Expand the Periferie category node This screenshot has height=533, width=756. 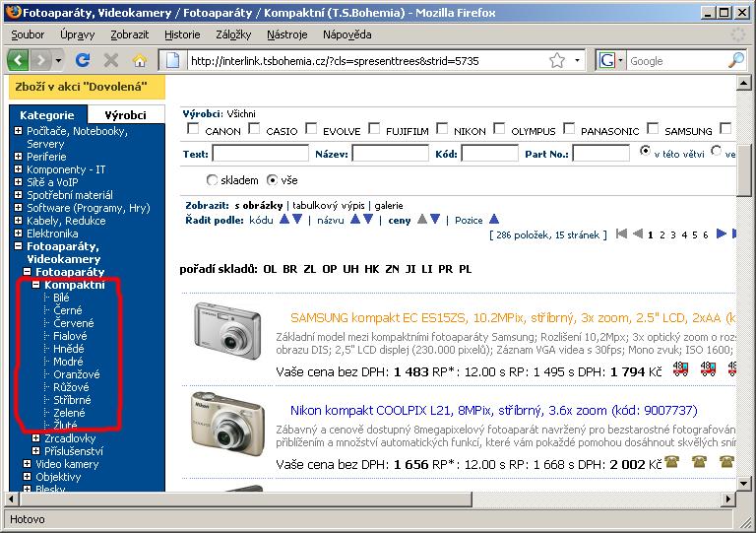[x=18, y=157]
